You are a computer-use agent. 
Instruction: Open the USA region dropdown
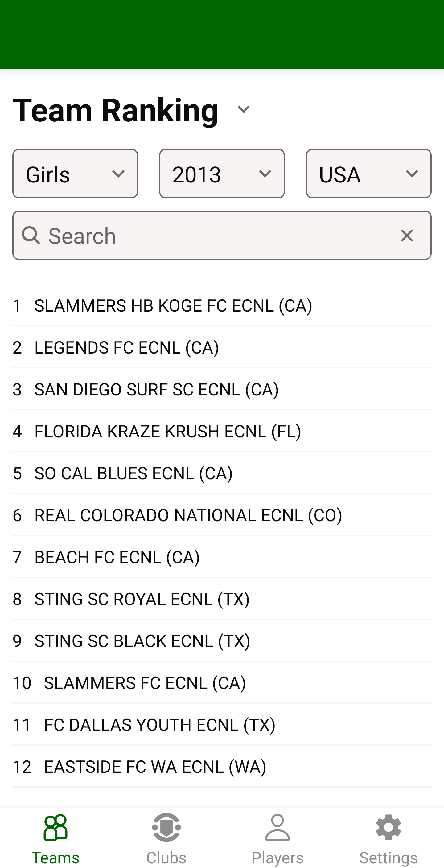(x=368, y=174)
